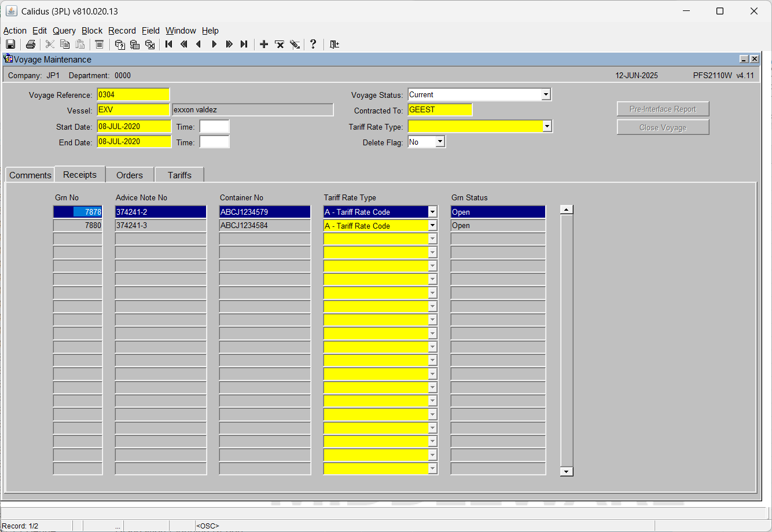Click the Insert Record plus icon

264,45
